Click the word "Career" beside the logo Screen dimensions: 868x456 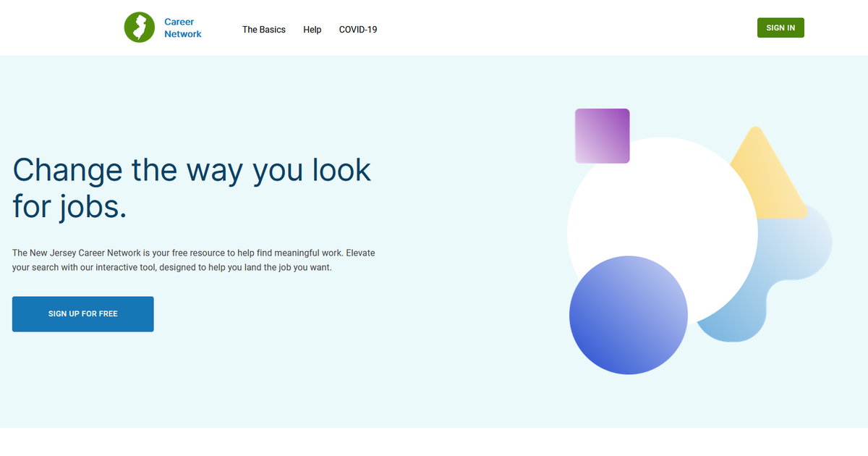point(179,22)
